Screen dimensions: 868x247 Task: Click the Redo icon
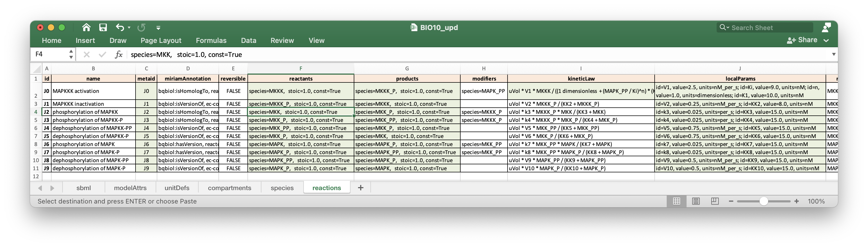pos(141,27)
